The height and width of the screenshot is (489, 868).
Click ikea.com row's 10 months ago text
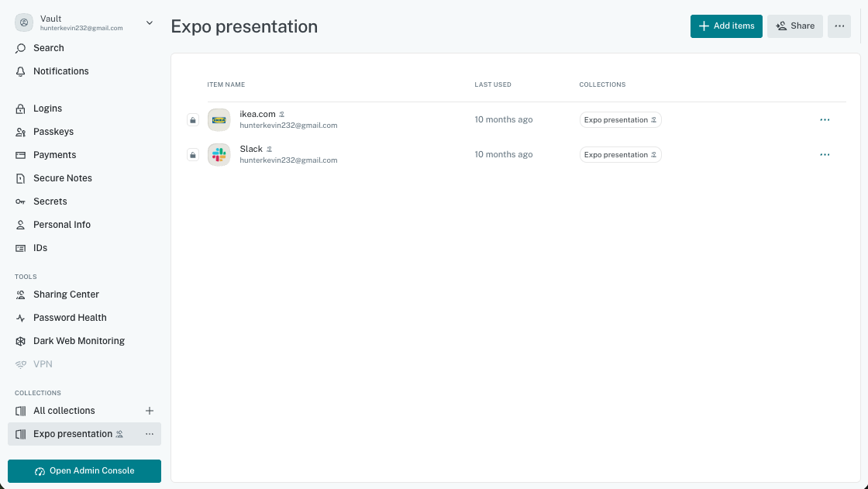pos(503,119)
